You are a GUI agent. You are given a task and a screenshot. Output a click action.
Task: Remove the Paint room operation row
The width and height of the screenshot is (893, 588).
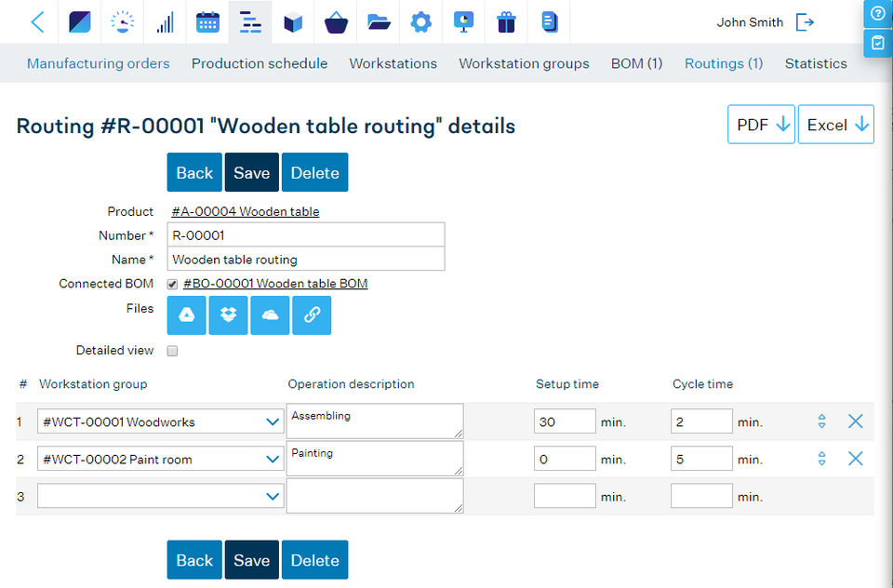coord(856,459)
